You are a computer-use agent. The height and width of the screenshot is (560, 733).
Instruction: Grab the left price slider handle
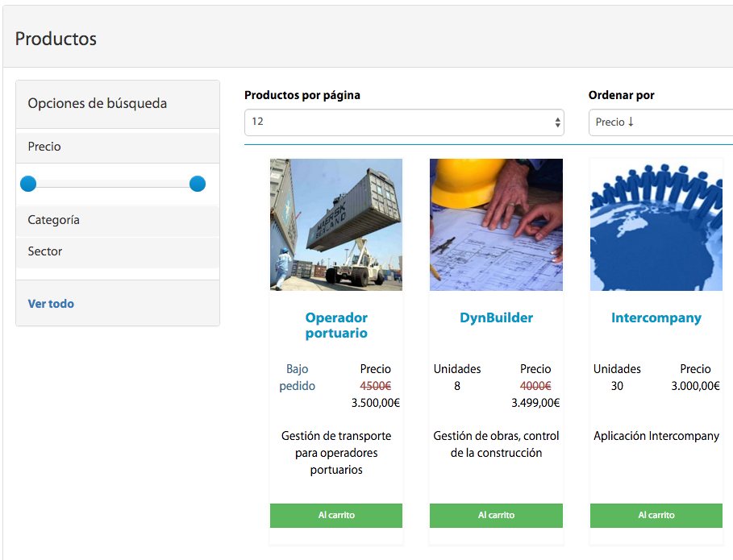click(x=28, y=184)
